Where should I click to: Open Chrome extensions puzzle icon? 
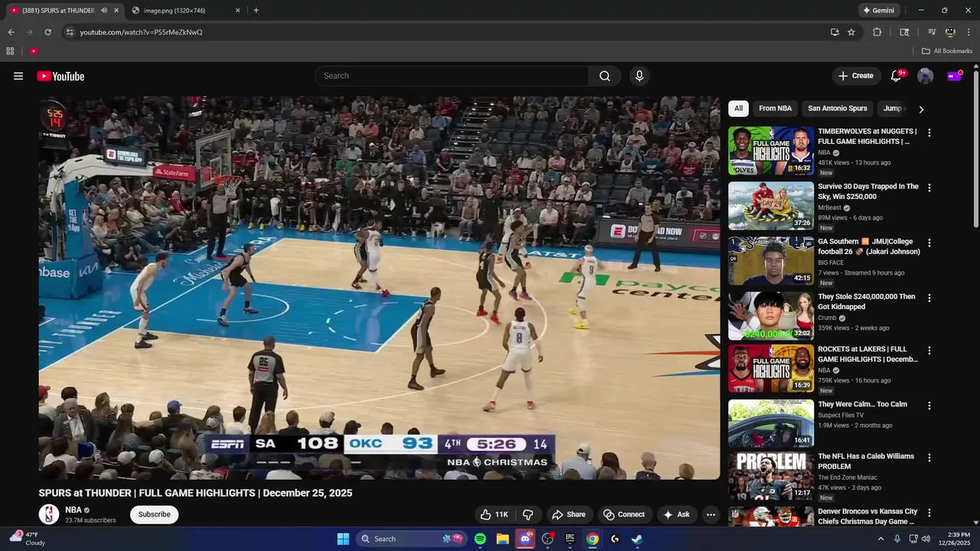[x=877, y=32]
